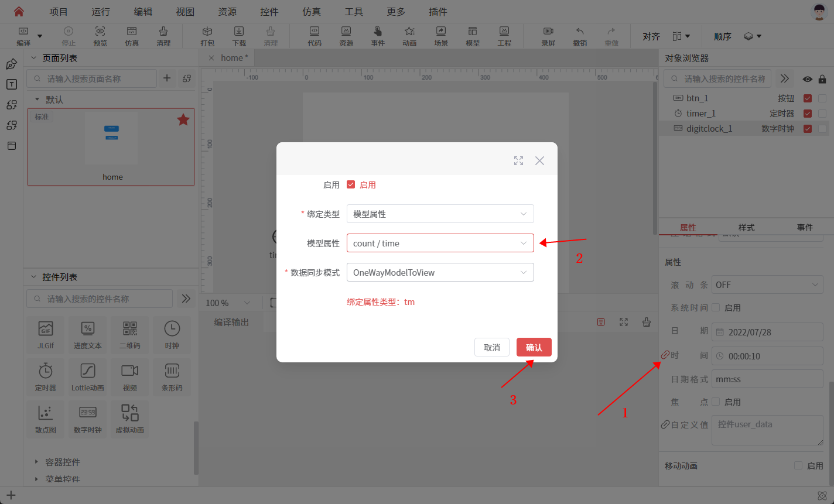Click the 编译 compile toolbar icon
The height and width of the screenshot is (504, 834).
23,36
